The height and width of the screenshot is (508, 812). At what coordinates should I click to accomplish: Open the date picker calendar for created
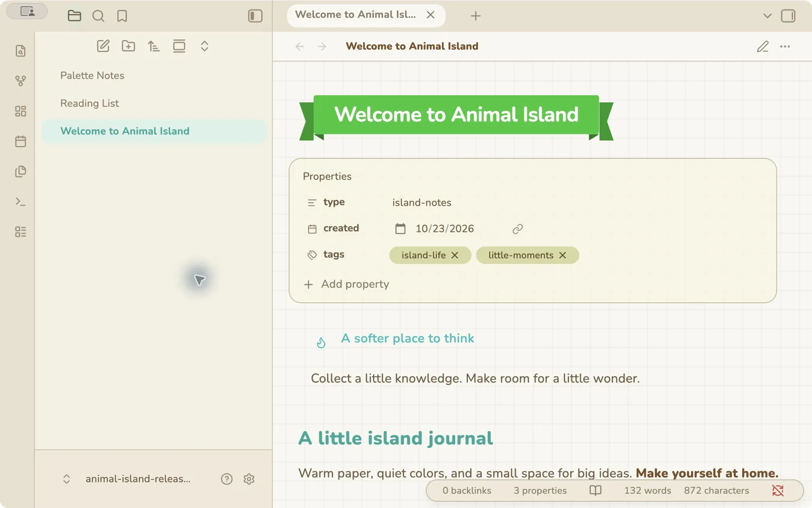pyautogui.click(x=401, y=229)
